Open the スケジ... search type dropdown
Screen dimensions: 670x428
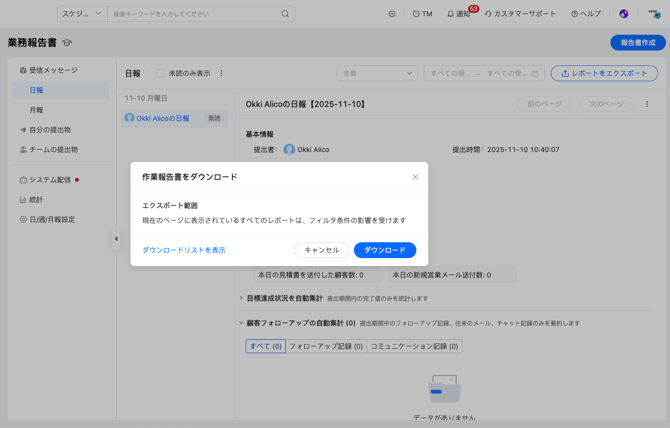pyautogui.click(x=82, y=14)
